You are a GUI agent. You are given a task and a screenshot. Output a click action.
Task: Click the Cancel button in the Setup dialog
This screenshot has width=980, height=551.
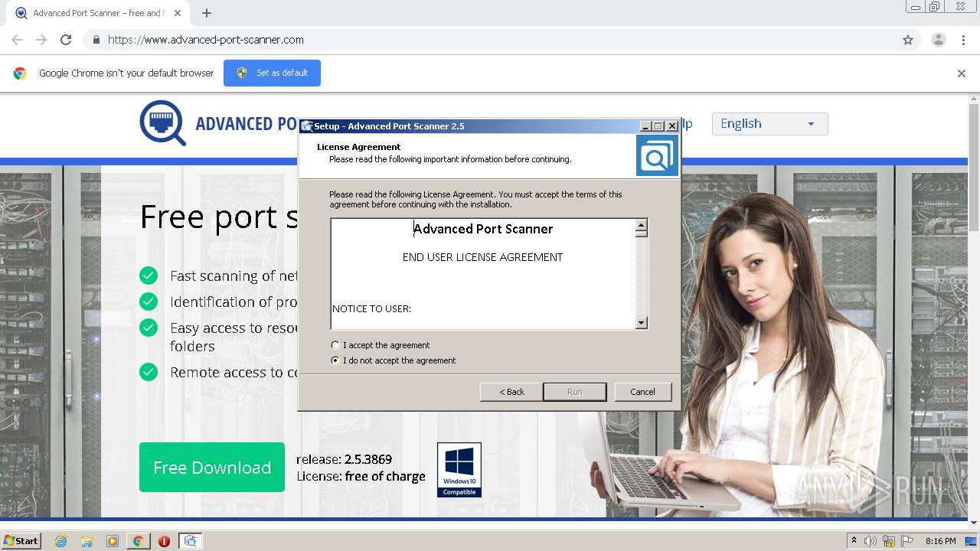point(642,392)
